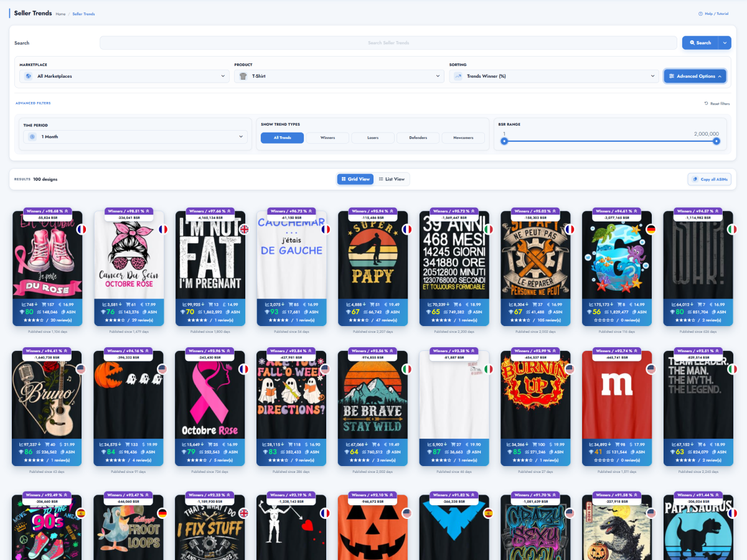Filter trend types to Winners
This screenshot has height=560, width=747.
click(x=327, y=138)
